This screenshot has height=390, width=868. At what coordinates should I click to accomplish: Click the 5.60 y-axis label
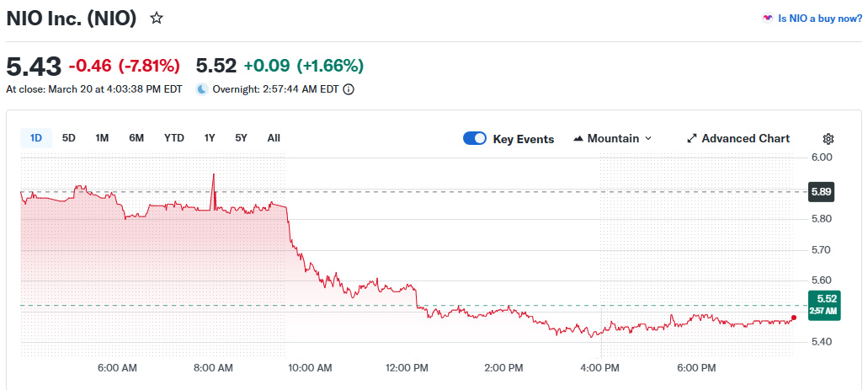821,280
